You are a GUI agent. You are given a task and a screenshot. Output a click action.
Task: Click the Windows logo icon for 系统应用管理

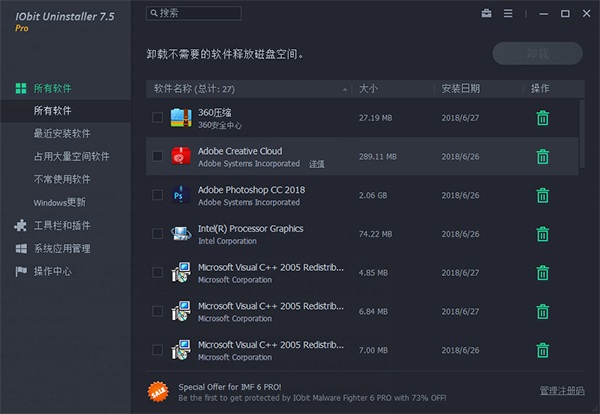pyautogui.click(x=21, y=249)
